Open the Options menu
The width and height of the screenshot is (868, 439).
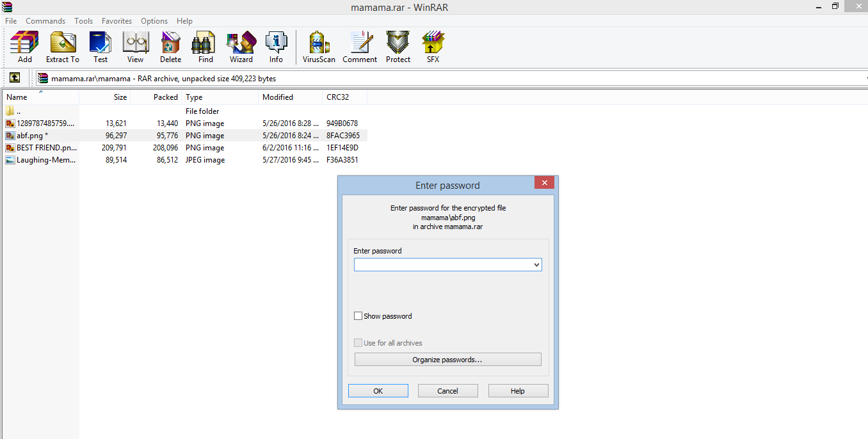click(x=154, y=21)
